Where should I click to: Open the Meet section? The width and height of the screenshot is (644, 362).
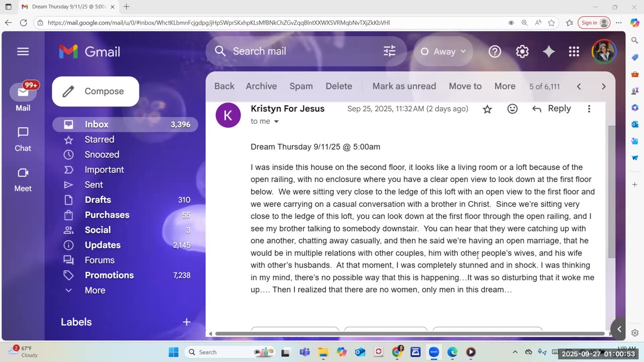23,179
